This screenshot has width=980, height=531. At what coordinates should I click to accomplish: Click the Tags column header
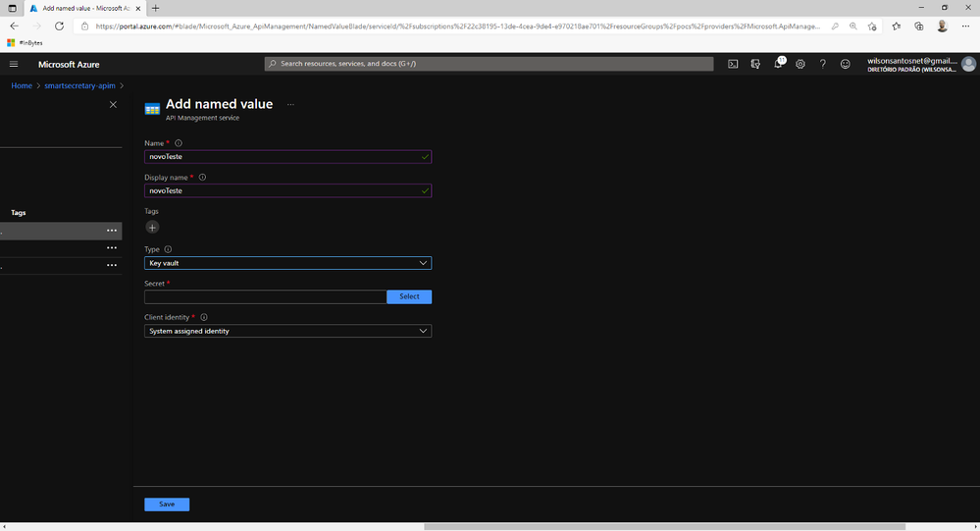point(18,213)
